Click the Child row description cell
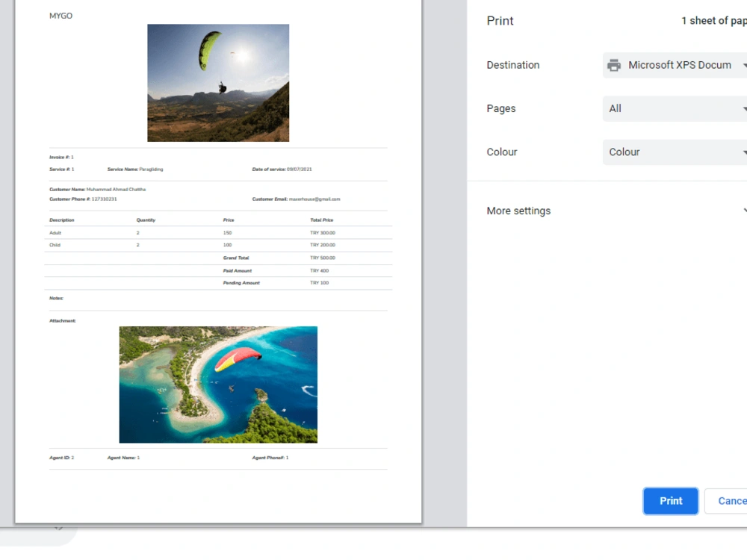This screenshot has height=560, width=747. [55, 245]
